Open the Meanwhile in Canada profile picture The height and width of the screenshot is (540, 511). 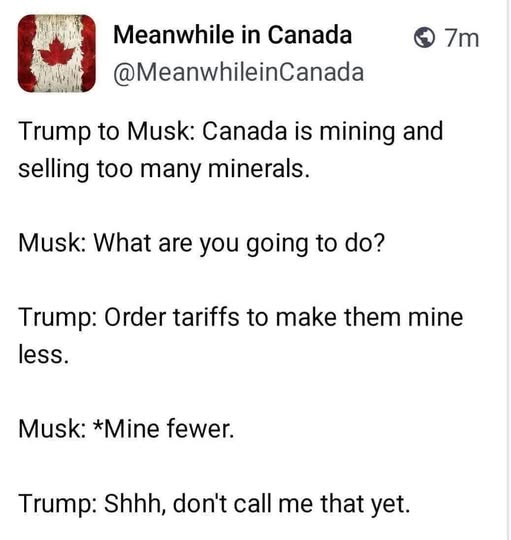tap(56, 53)
